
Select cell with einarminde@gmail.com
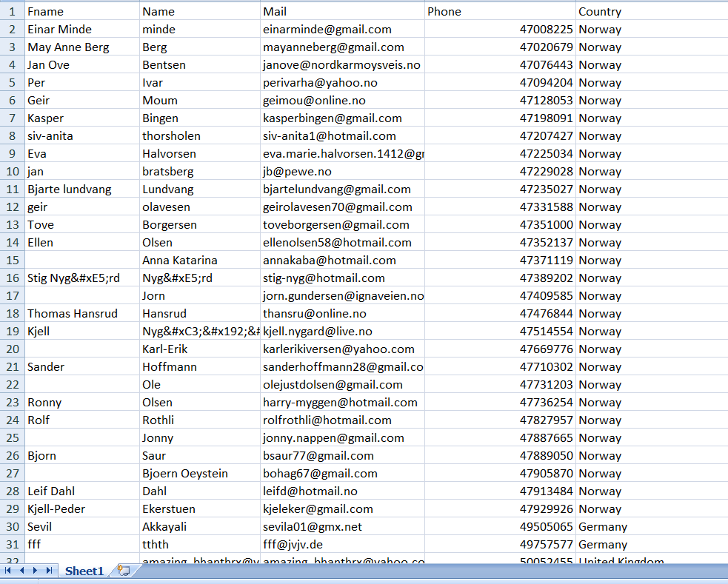(x=343, y=29)
